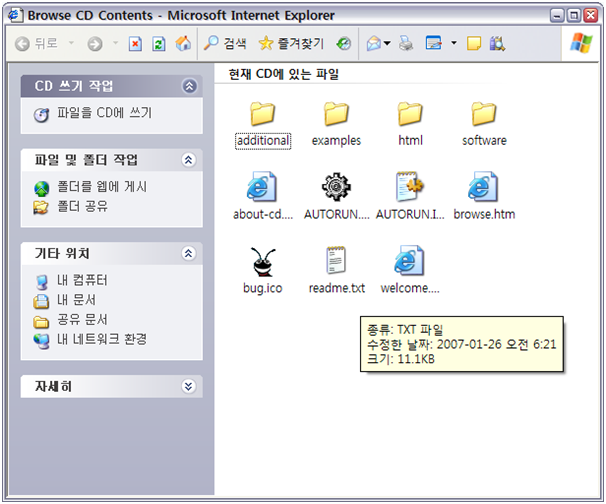Go to the home page icon
Image resolution: width=606 pixels, height=504 pixels.
[183, 44]
